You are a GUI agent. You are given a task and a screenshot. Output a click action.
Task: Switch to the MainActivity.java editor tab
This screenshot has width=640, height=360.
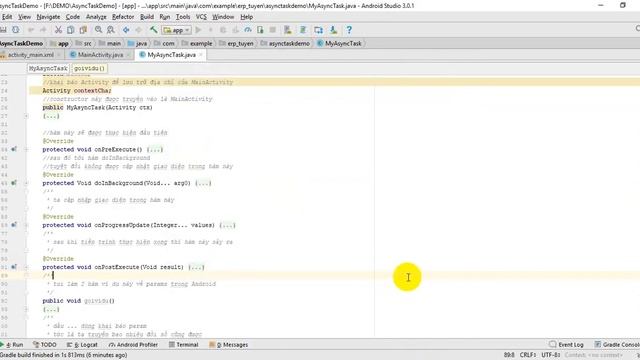[100, 55]
